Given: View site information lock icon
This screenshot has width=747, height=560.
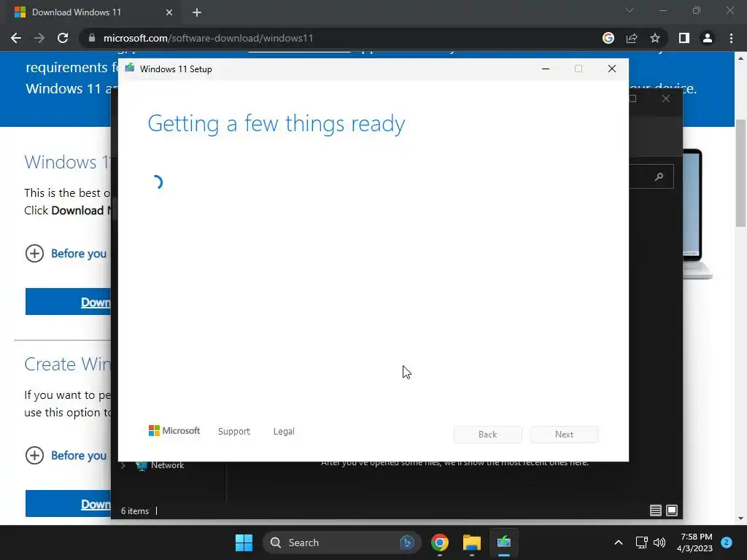Looking at the screenshot, I should click(92, 38).
